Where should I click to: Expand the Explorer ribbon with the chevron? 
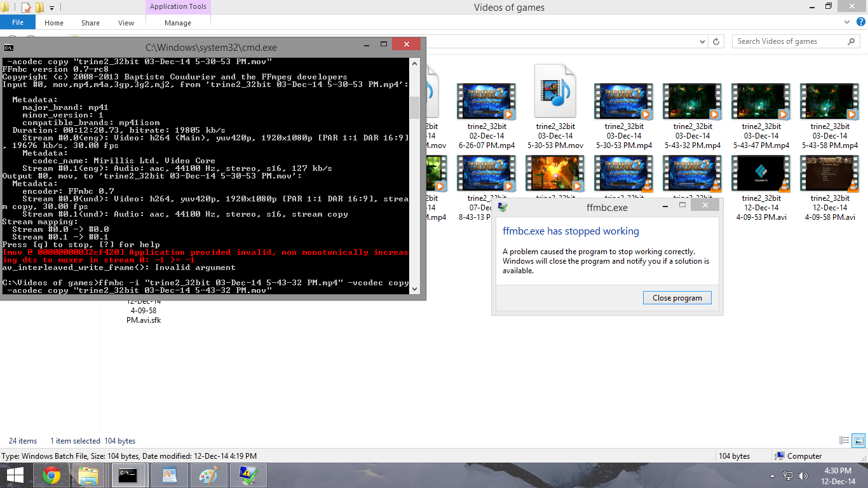tap(846, 22)
